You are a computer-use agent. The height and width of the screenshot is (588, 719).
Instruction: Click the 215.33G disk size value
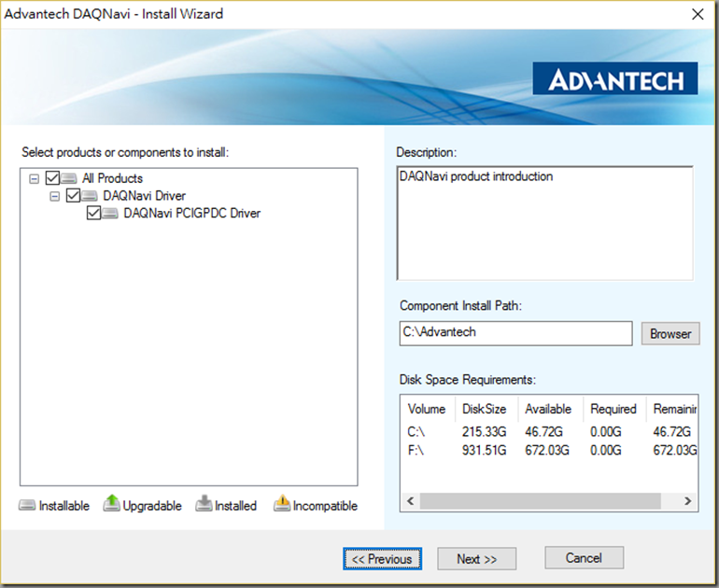[485, 432]
